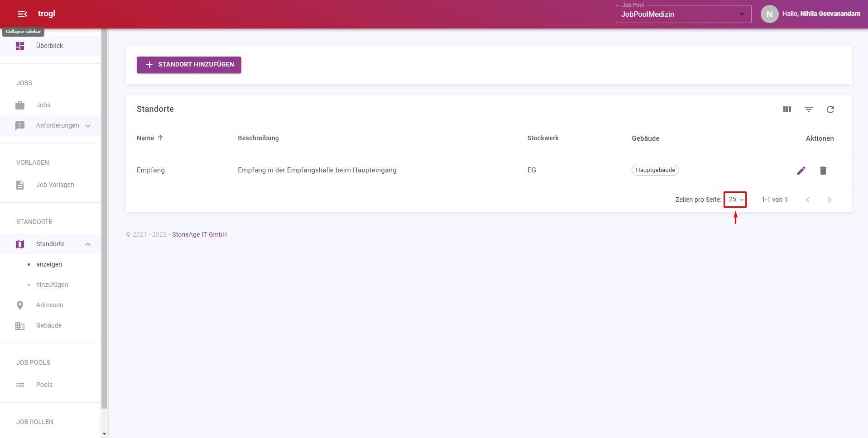Open the table filter icon
The image size is (868, 438).
(809, 109)
